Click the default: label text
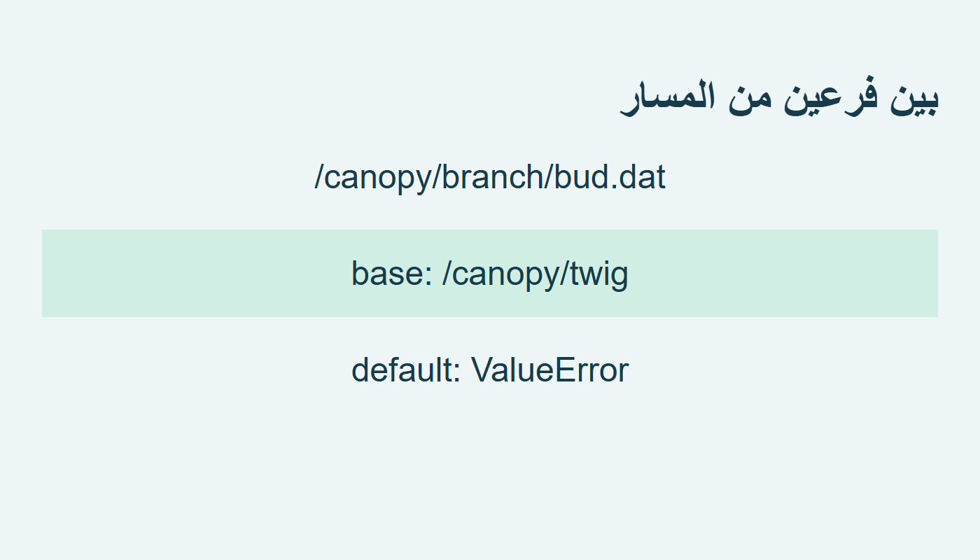The height and width of the screenshot is (560, 980). 406,370
